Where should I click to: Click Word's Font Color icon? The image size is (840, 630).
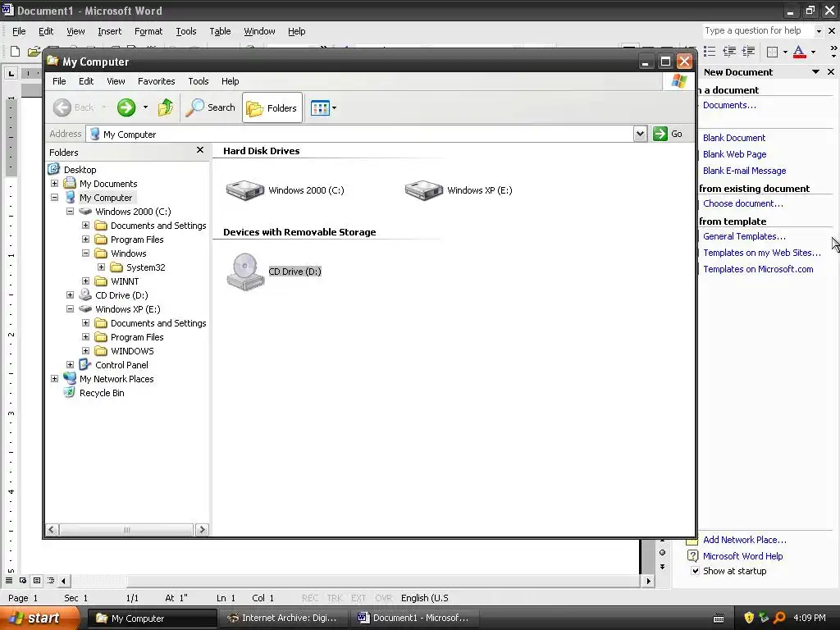point(799,52)
